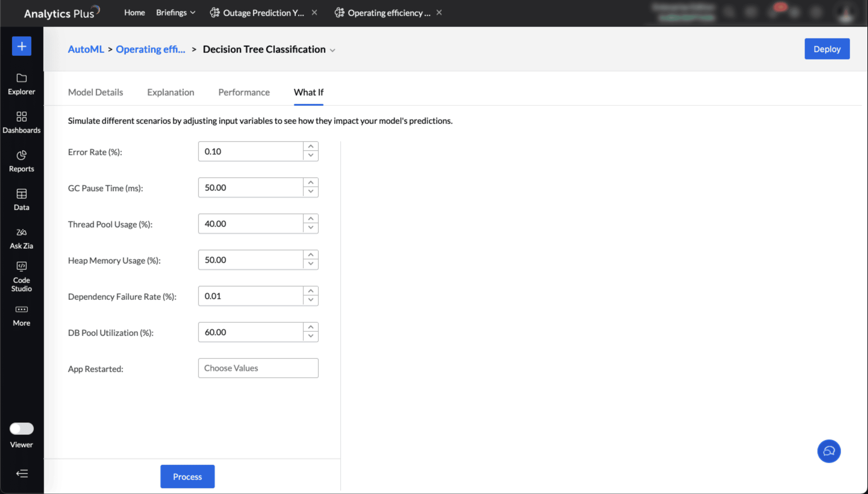The width and height of the screenshot is (868, 494).
Task: Expand the Decision Tree Classification dropdown
Action: [333, 50]
